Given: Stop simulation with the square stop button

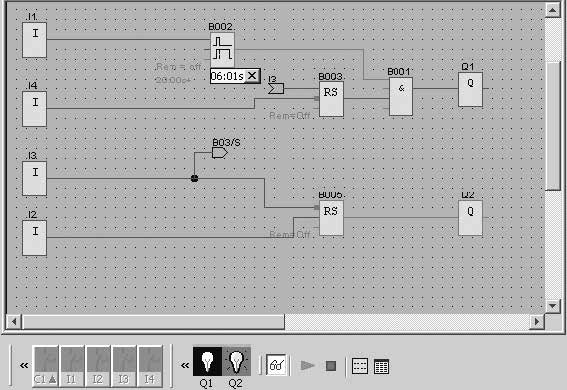Looking at the screenshot, I should [x=331, y=366].
